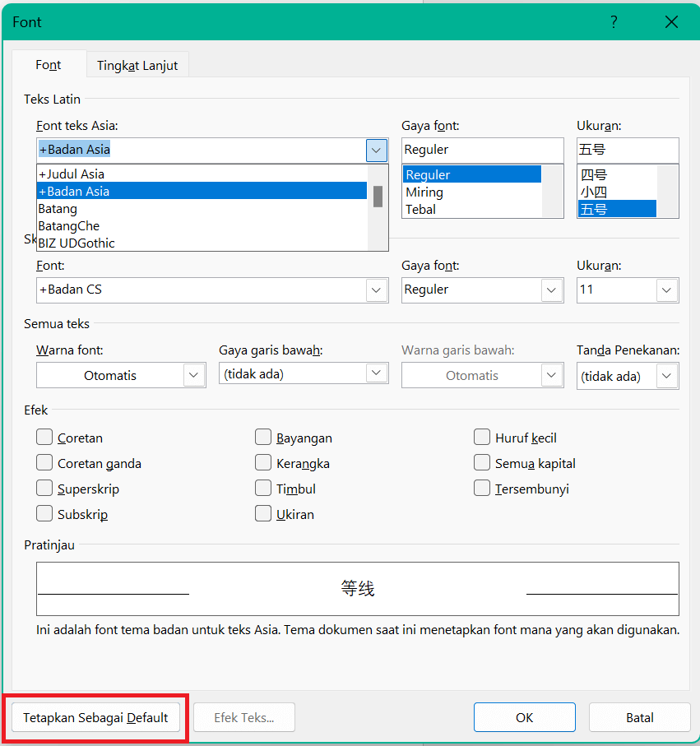Image resolution: width=700 pixels, height=746 pixels.
Task: Enable the Bayangan effect checkbox
Action: [263, 438]
